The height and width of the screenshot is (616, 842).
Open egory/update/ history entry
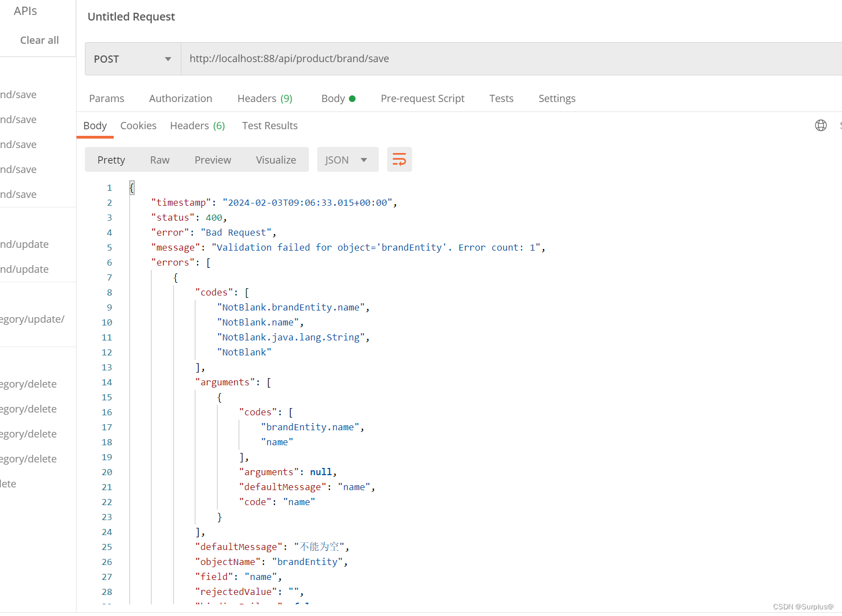[x=32, y=319]
